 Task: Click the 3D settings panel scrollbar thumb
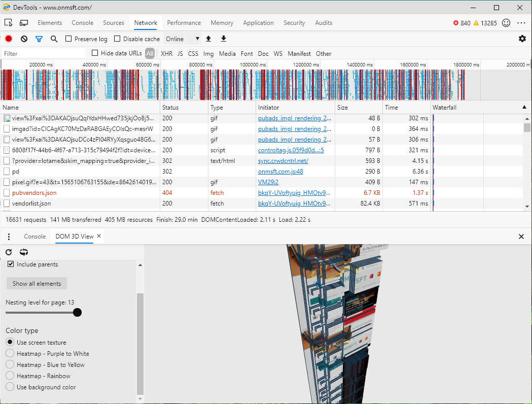(x=140, y=344)
